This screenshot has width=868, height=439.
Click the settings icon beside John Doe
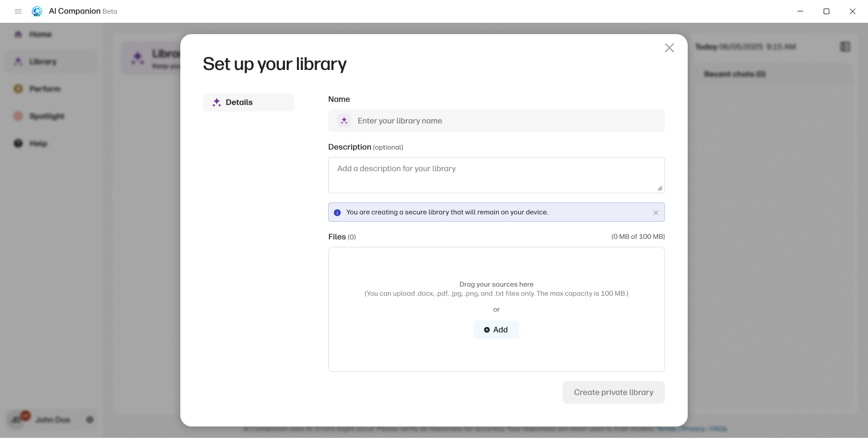point(90,420)
